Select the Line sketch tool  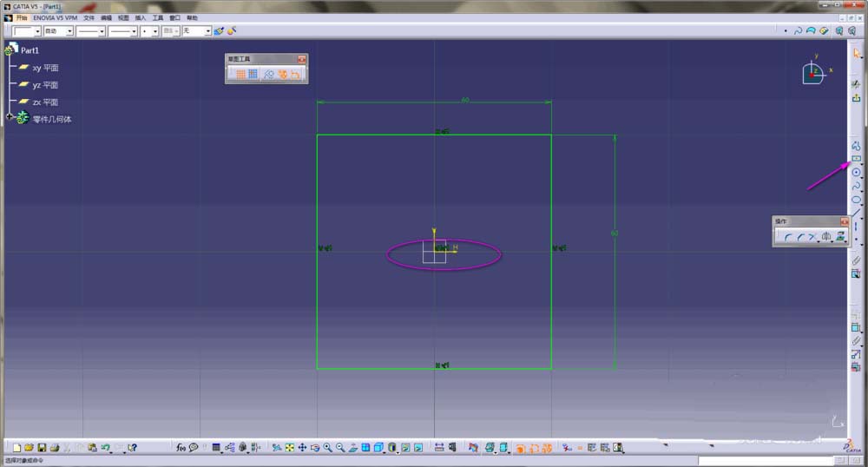click(x=857, y=213)
